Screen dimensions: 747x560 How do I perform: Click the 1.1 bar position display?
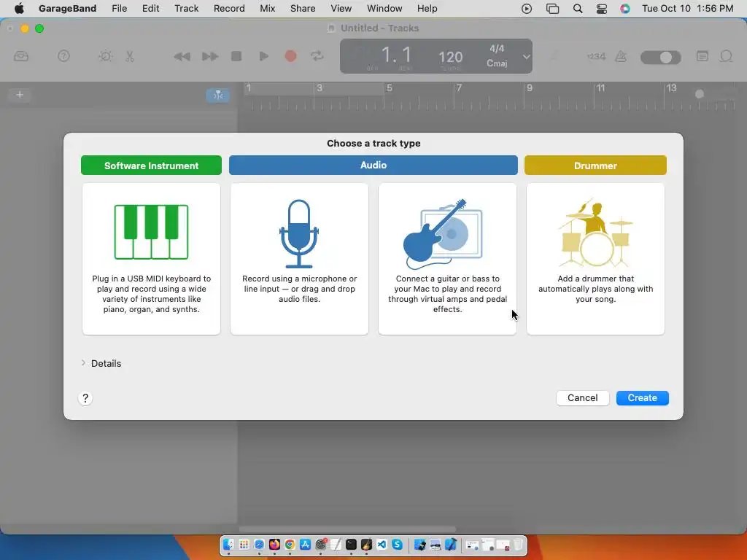396,55
